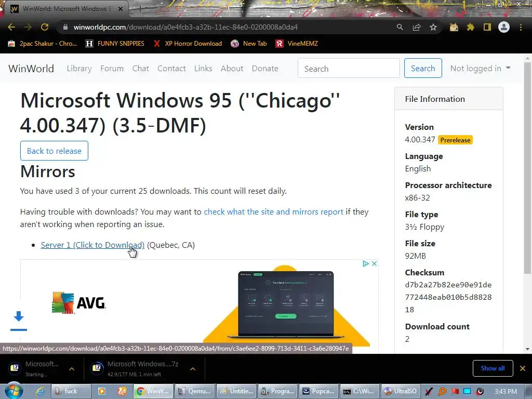Go back to the previous page

[x=11, y=27]
